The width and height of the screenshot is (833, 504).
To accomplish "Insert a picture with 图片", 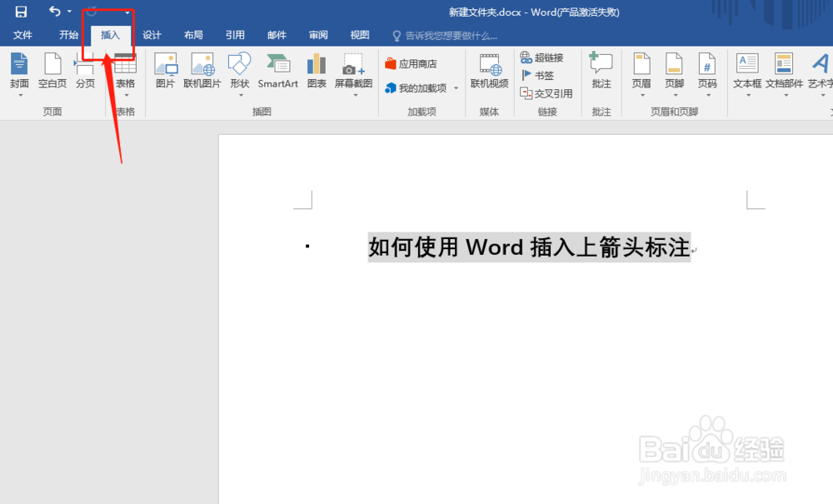I will tap(165, 71).
